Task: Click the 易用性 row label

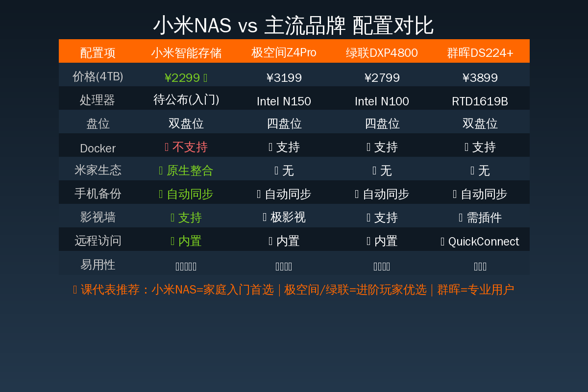Action: [x=98, y=265]
